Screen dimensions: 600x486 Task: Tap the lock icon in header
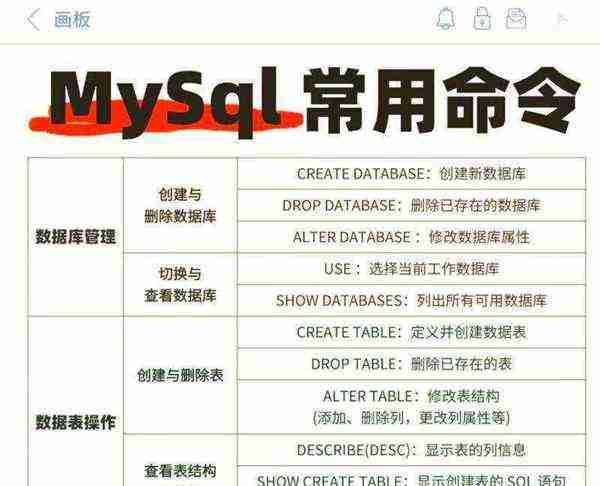click(482, 18)
